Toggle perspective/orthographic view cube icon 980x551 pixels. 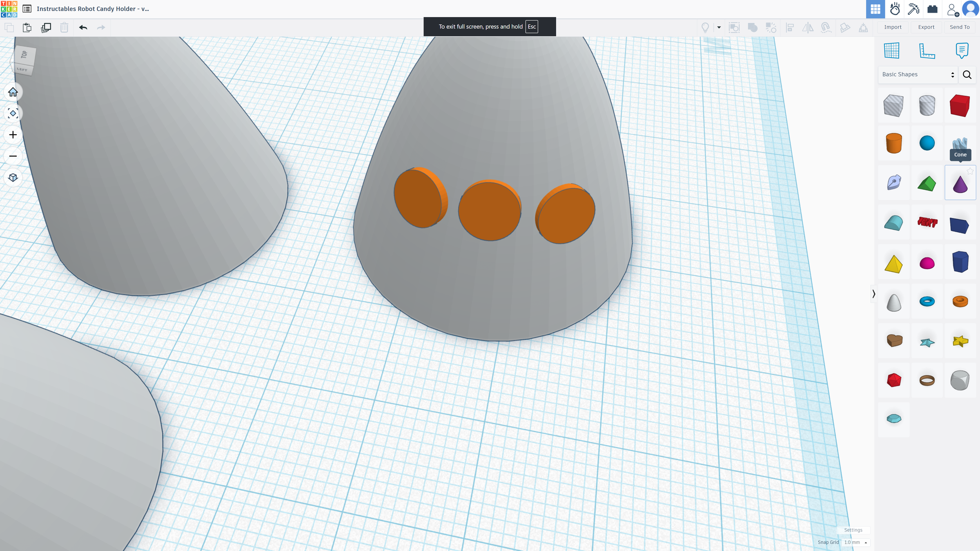13,177
